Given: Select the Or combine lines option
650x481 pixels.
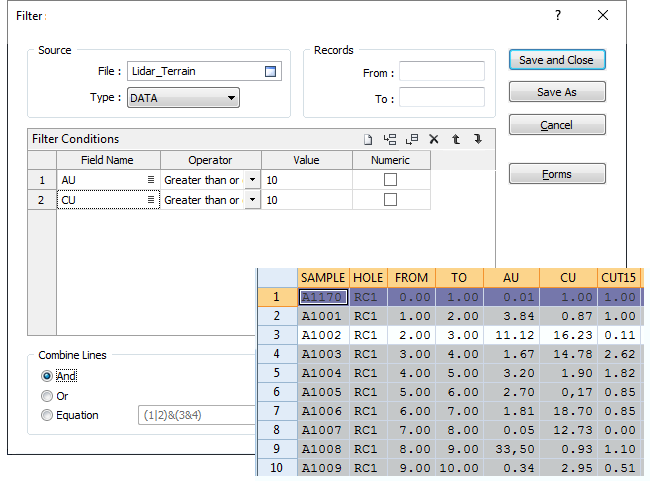Looking at the screenshot, I should (47, 396).
